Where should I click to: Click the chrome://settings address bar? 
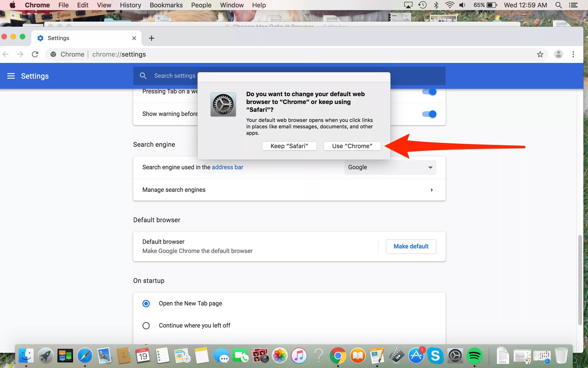click(296, 54)
